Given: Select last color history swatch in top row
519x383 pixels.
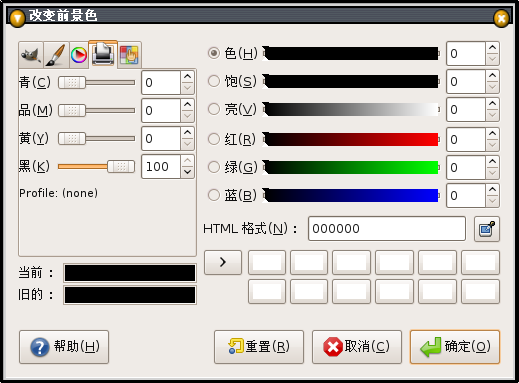Looking at the screenshot, I should (x=480, y=262).
